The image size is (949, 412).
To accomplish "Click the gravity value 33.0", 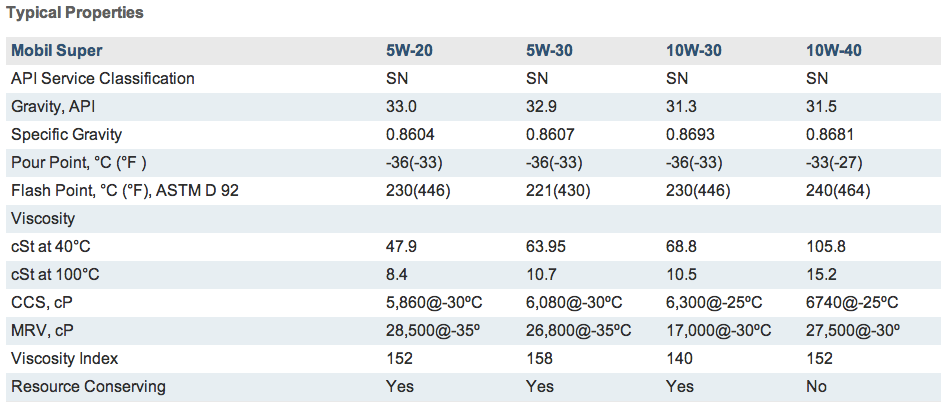I will tap(402, 106).
